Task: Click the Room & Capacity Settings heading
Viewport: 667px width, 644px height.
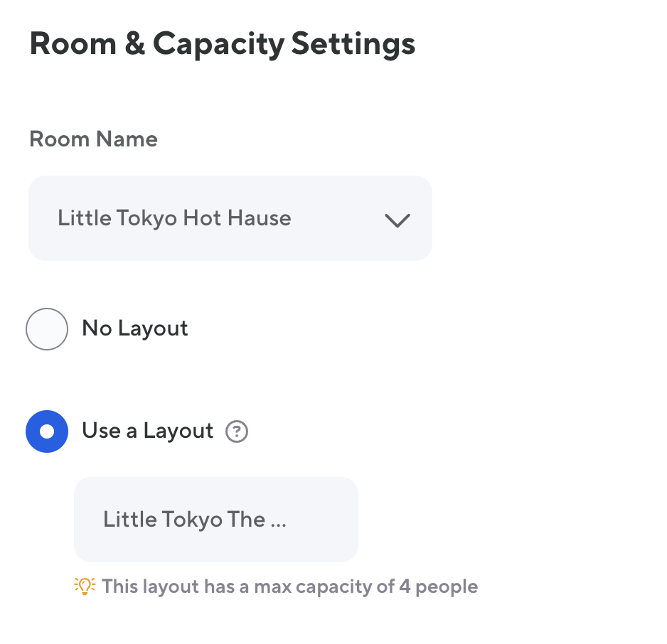Action: (x=223, y=44)
